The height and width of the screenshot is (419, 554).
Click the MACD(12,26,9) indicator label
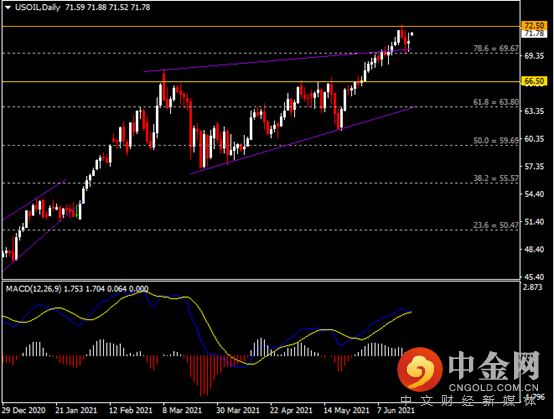click(x=33, y=289)
